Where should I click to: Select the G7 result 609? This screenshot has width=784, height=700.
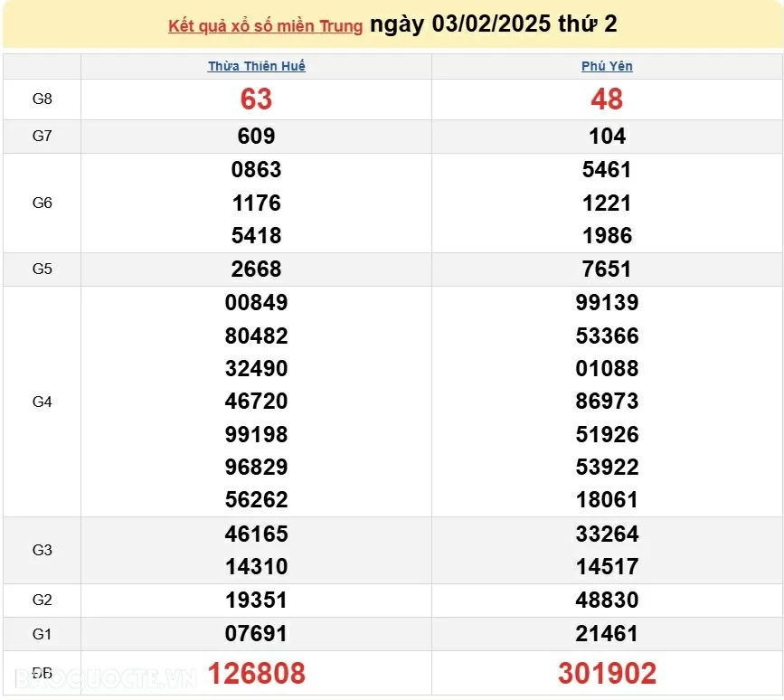256,136
